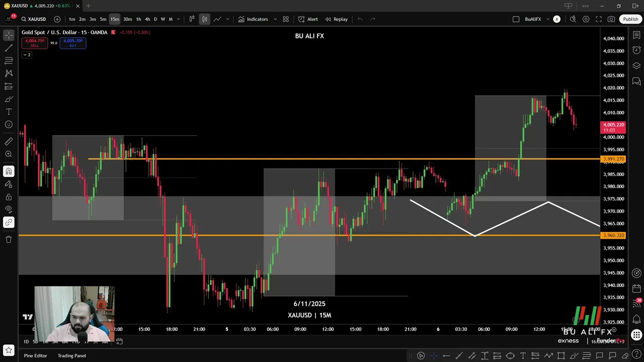This screenshot has width=644, height=362.
Task: Collapse the indicator legend count toggle
Action: (27, 55)
